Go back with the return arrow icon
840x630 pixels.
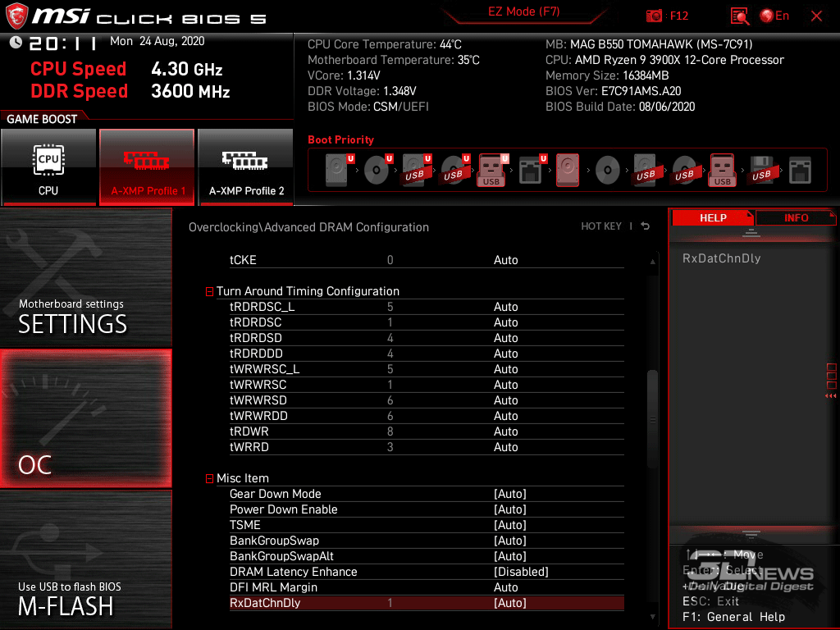click(x=646, y=226)
